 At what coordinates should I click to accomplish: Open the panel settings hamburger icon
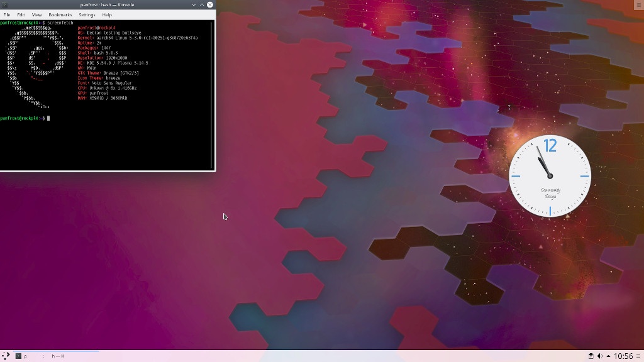point(638,356)
